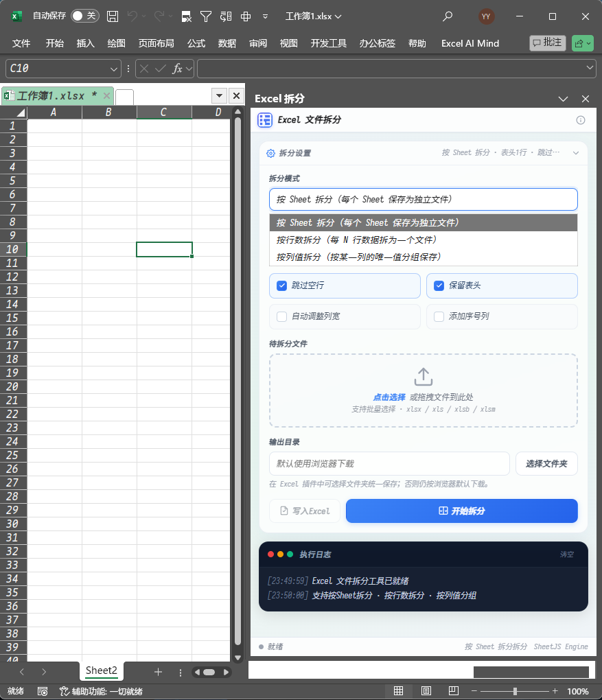Click the filter funnel icon in quick access
Viewport: 602px width, 700px height.
point(206,16)
